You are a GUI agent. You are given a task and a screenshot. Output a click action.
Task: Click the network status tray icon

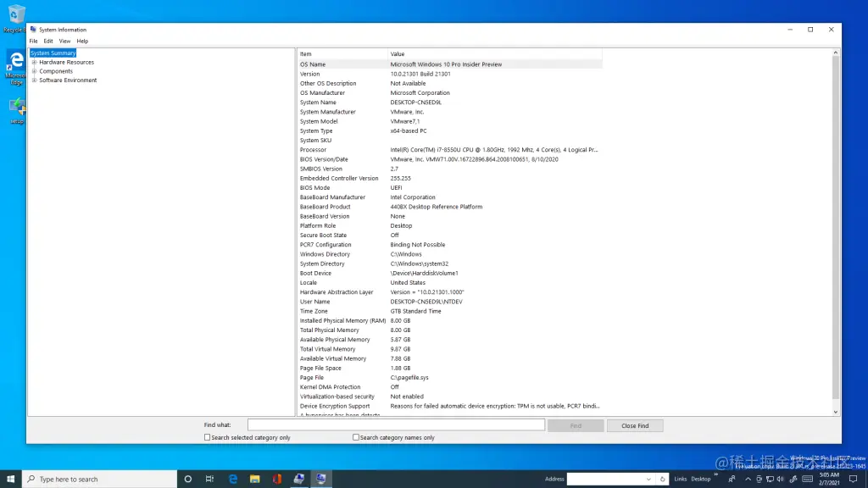pyautogui.click(x=770, y=480)
